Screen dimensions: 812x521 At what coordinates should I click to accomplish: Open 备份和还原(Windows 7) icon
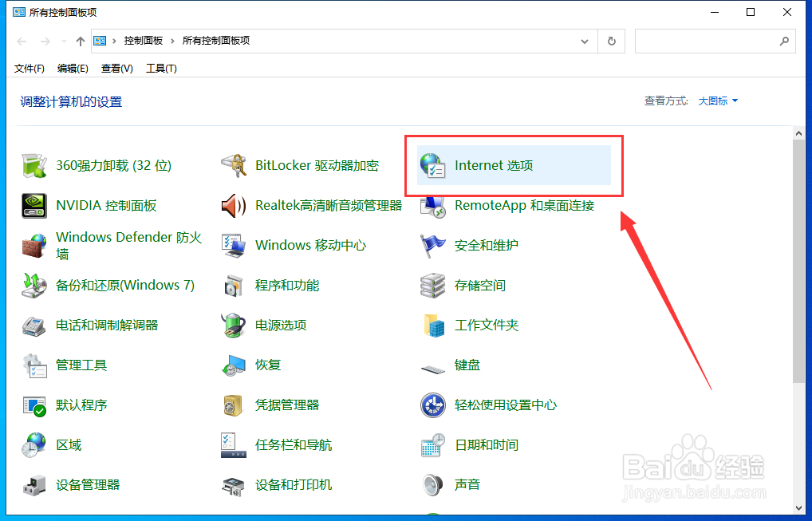[34, 286]
